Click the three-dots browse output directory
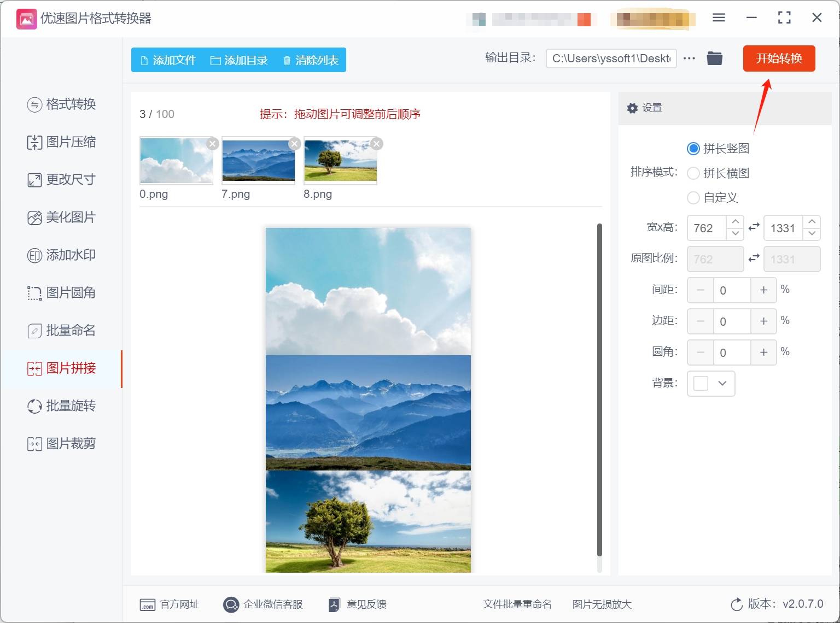Image resolution: width=840 pixels, height=623 pixels. point(689,58)
